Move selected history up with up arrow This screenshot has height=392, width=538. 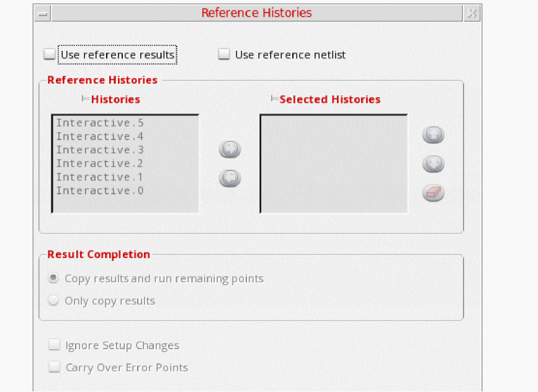(x=433, y=135)
